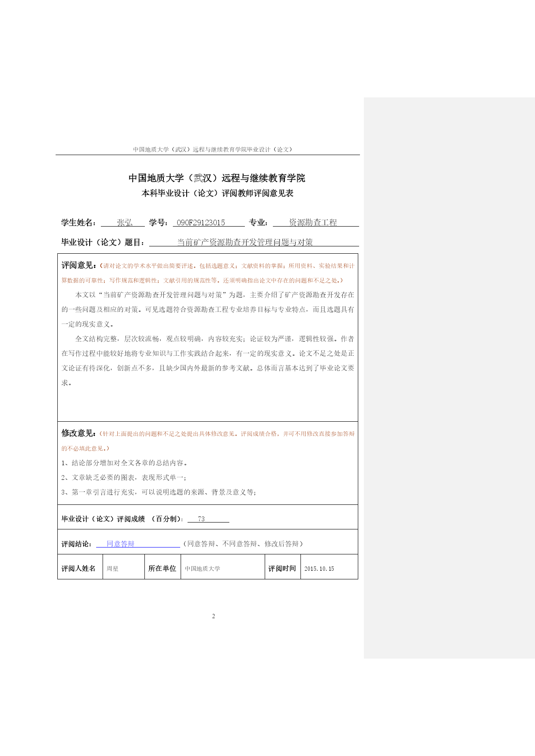Image resolution: width=535 pixels, height=756 pixels.
Task: Click the label '学号：'
Action: point(159,223)
